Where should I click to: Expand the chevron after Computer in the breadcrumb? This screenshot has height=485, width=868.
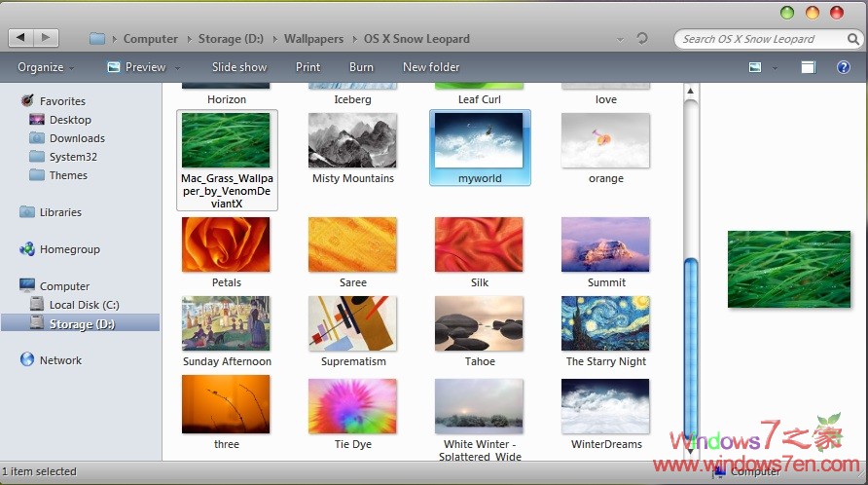(189, 39)
